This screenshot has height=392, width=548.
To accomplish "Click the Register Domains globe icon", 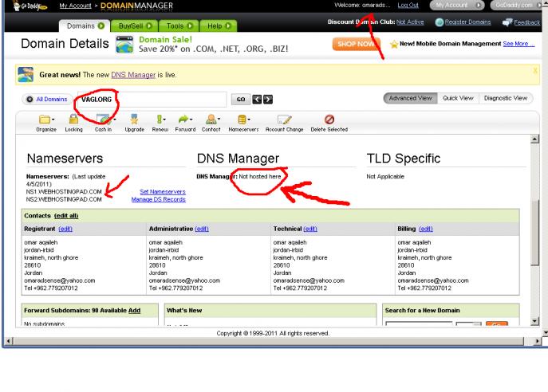I will click(440, 22).
